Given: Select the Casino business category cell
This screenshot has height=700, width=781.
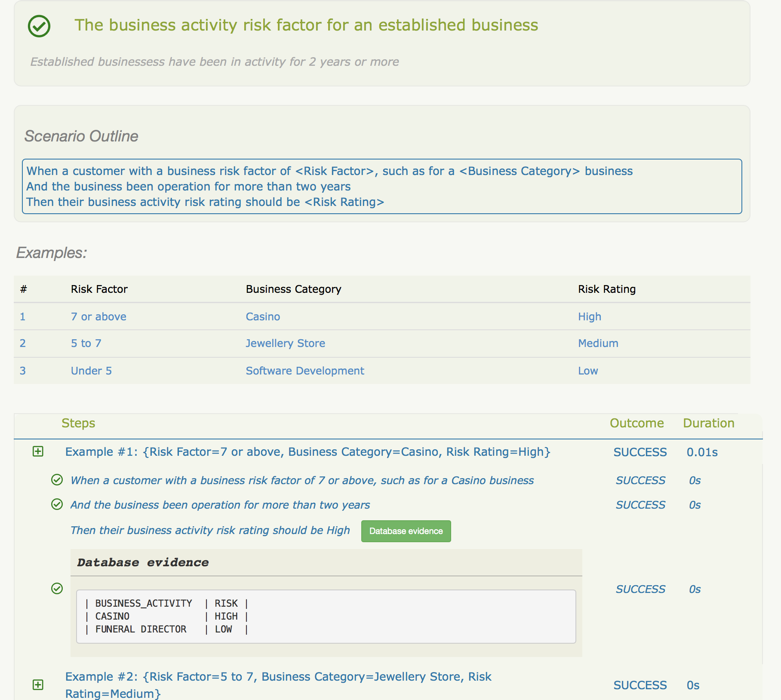Looking at the screenshot, I should point(263,317).
